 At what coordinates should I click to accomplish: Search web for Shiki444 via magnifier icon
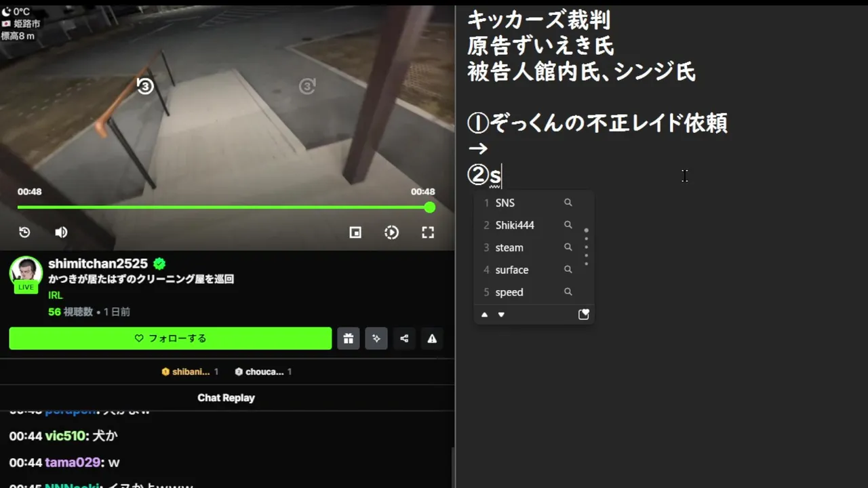[568, 225]
